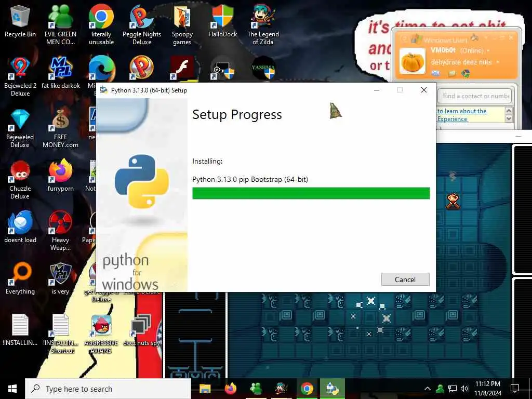
Task: Switch to Chrome in the taskbar
Action: click(307, 389)
